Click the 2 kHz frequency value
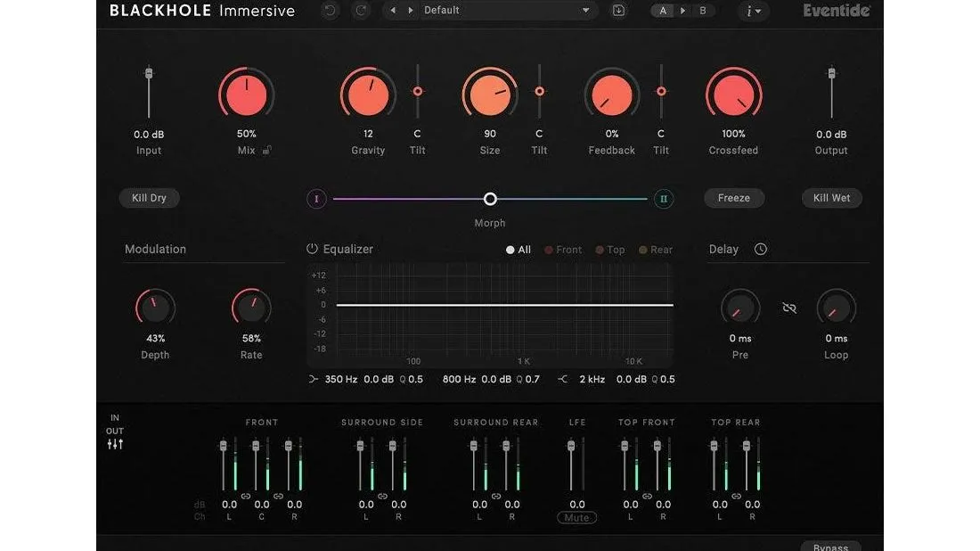The width and height of the screenshot is (980, 551). click(x=592, y=379)
